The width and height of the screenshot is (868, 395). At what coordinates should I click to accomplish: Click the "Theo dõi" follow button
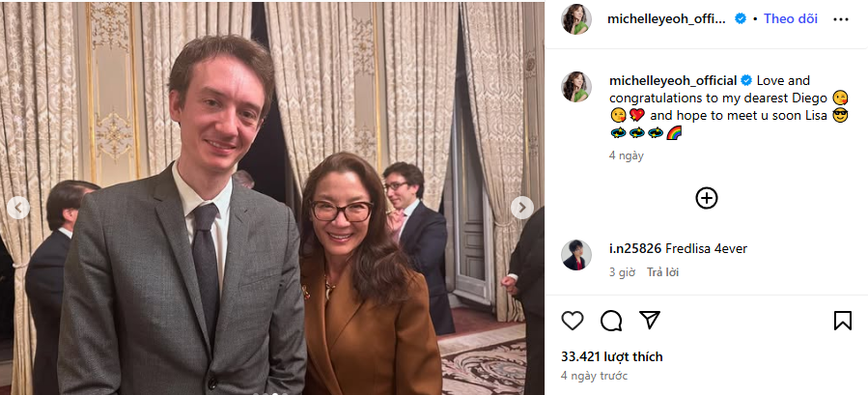click(791, 18)
